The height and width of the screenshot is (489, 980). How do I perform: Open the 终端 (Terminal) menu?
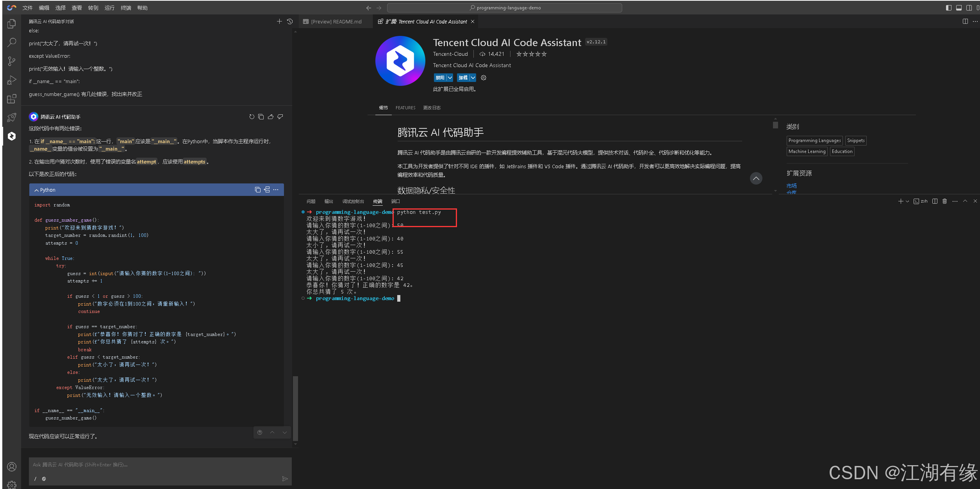(x=126, y=8)
